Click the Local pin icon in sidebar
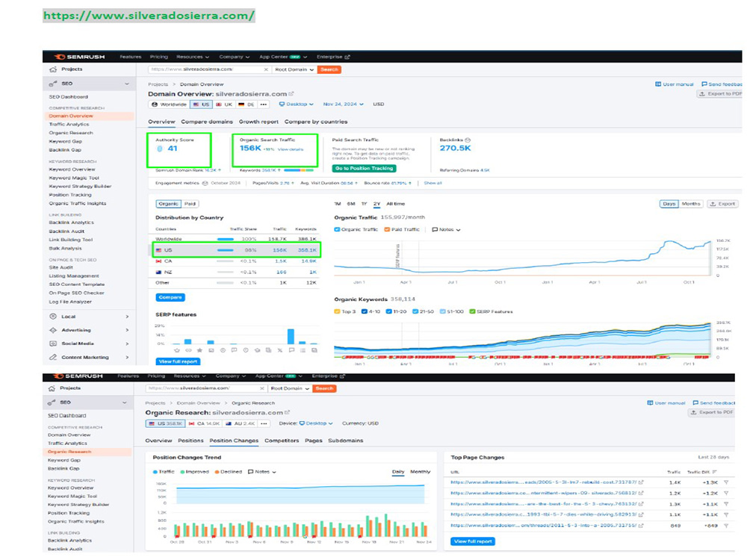 (53, 317)
